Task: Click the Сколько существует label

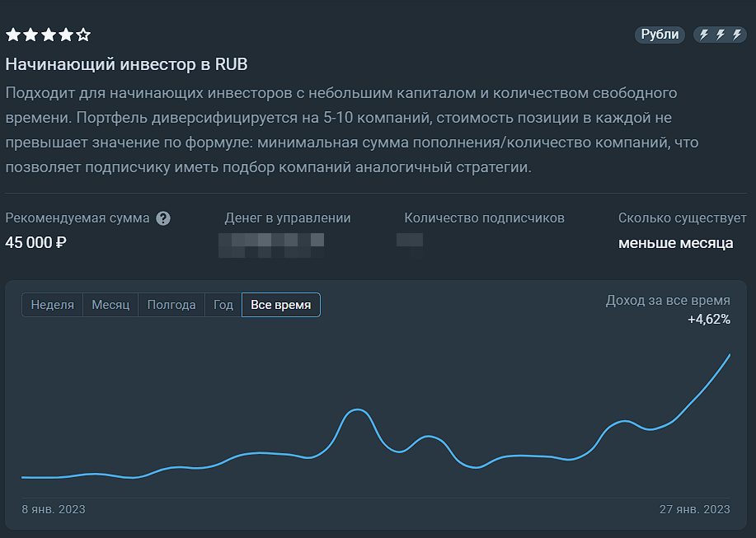Action: point(683,218)
